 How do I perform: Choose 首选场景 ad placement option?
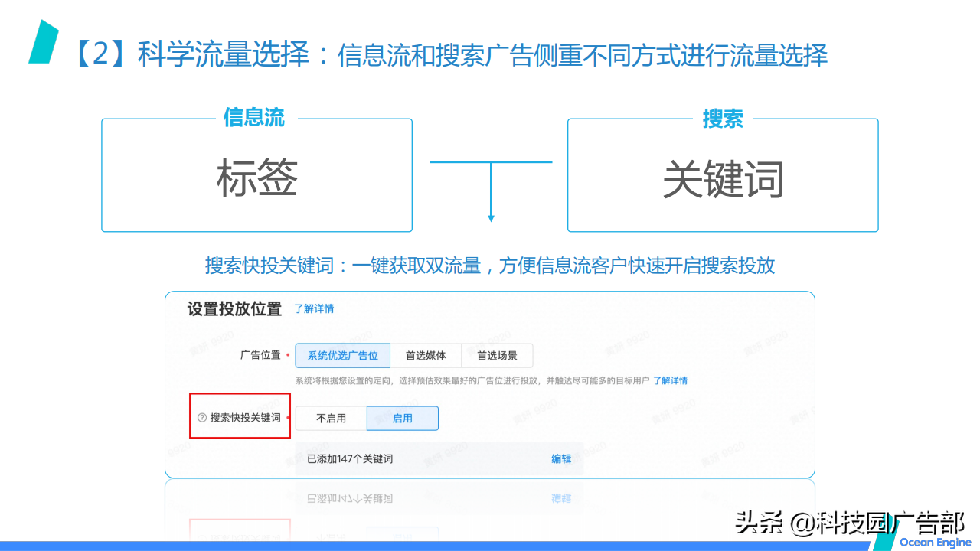497,356
